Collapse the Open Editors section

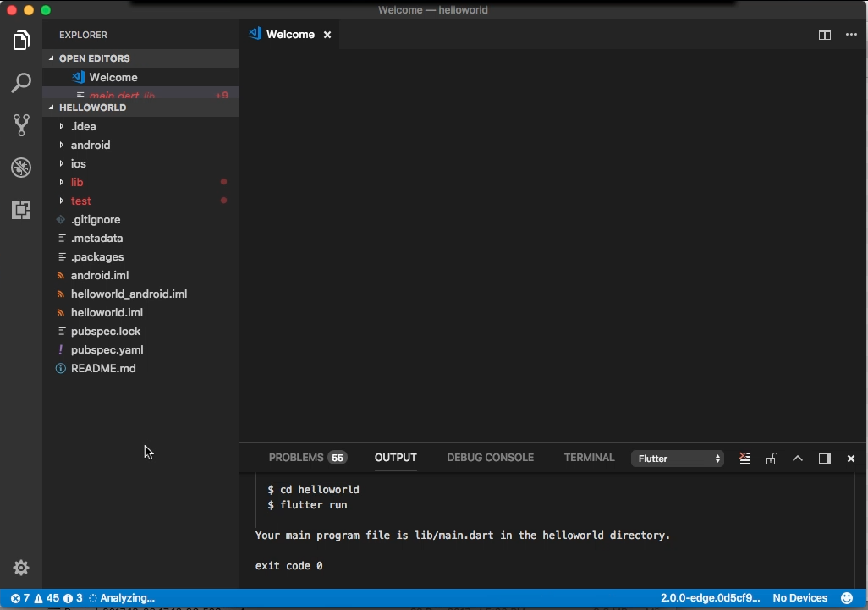coord(140,58)
